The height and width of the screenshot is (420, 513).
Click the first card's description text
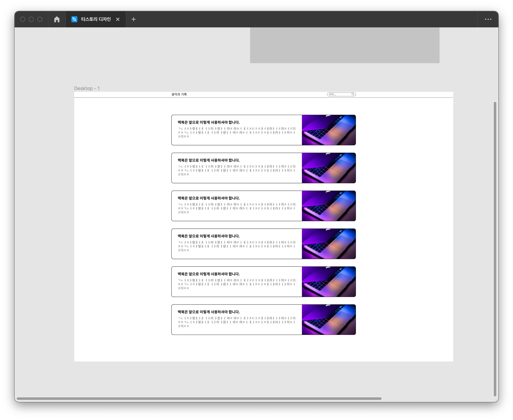pos(236,132)
